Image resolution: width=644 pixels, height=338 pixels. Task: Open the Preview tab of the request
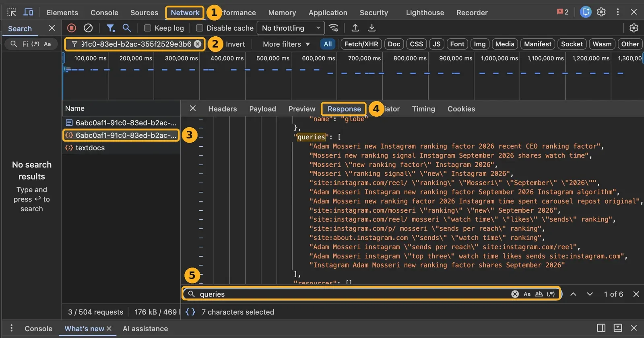click(x=302, y=109)
